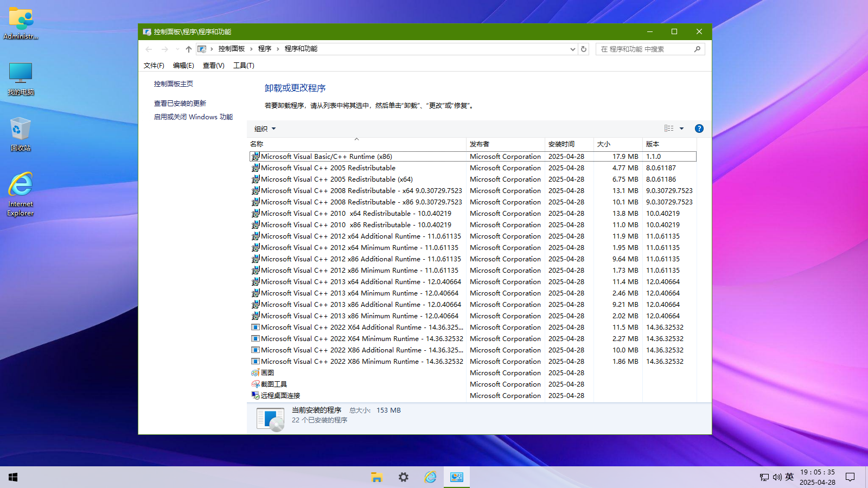Select Visual C++ 2013 x86 Additional Runtime icon
Screen dimensions: 868x488
[x=256, y=304]
